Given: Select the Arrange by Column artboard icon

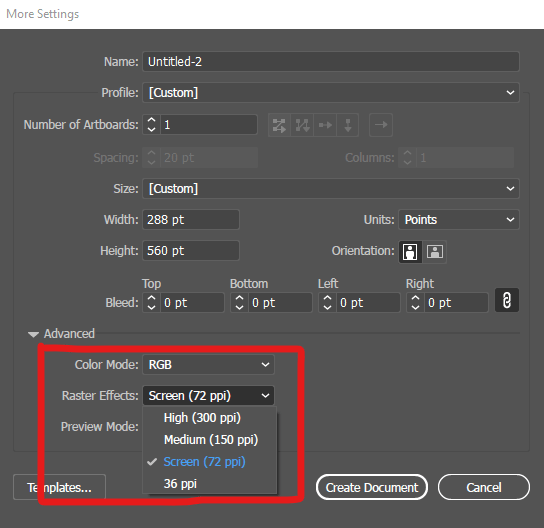Looking at the screenshot, I should click(x=347, y=125).
